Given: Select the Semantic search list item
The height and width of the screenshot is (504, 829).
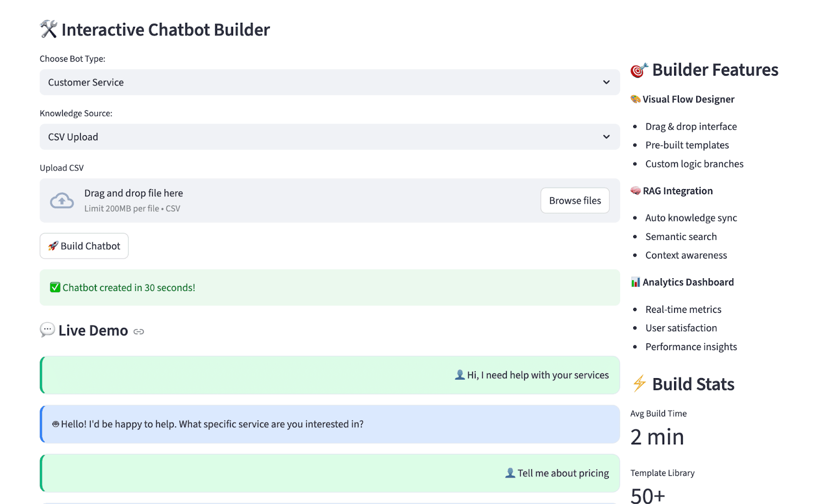Looking at the screenshot, I should [x=681, y=236].
